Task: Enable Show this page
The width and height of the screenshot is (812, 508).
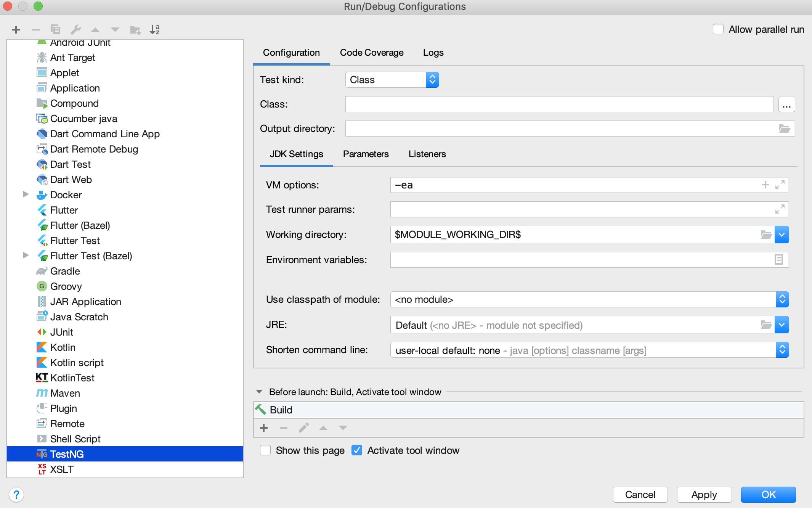Action: pos(265,450)
